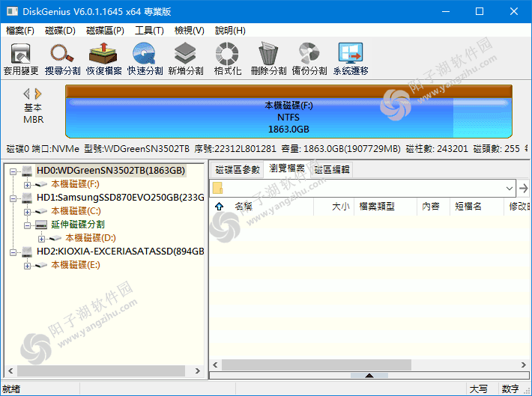Viewport: 532px width, 396px height.
Task: Launch 系統遷移 system migration tool
Action: point(351,58)
